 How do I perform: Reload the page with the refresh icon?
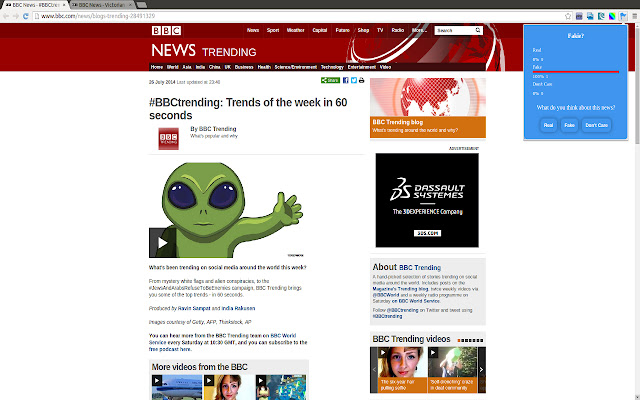click(25, 16)
